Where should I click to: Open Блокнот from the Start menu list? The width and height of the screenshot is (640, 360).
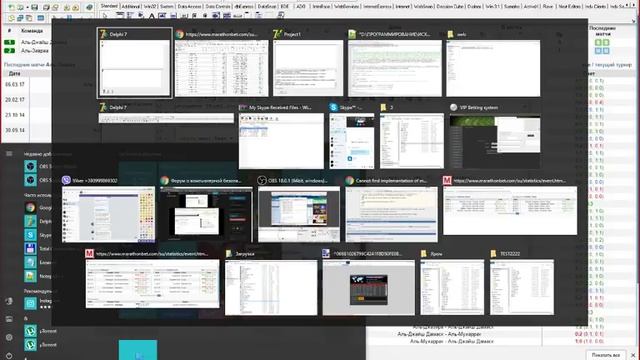(x=30, y=262)
